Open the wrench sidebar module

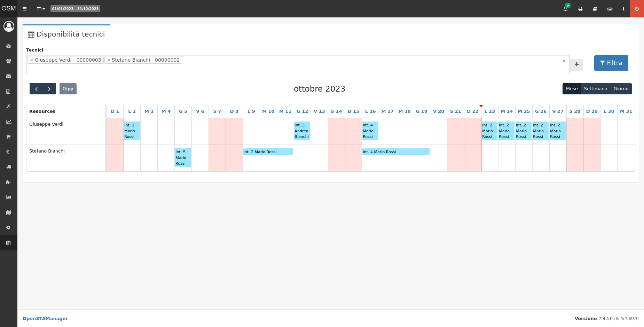(8, 107)
